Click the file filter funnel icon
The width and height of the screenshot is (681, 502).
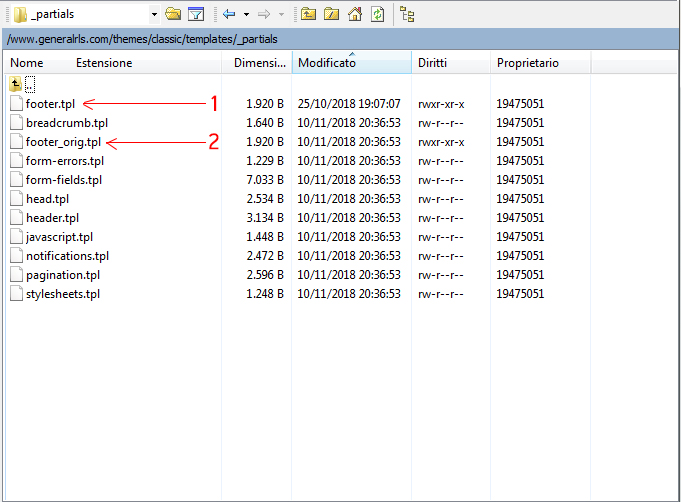pos(196,14)
